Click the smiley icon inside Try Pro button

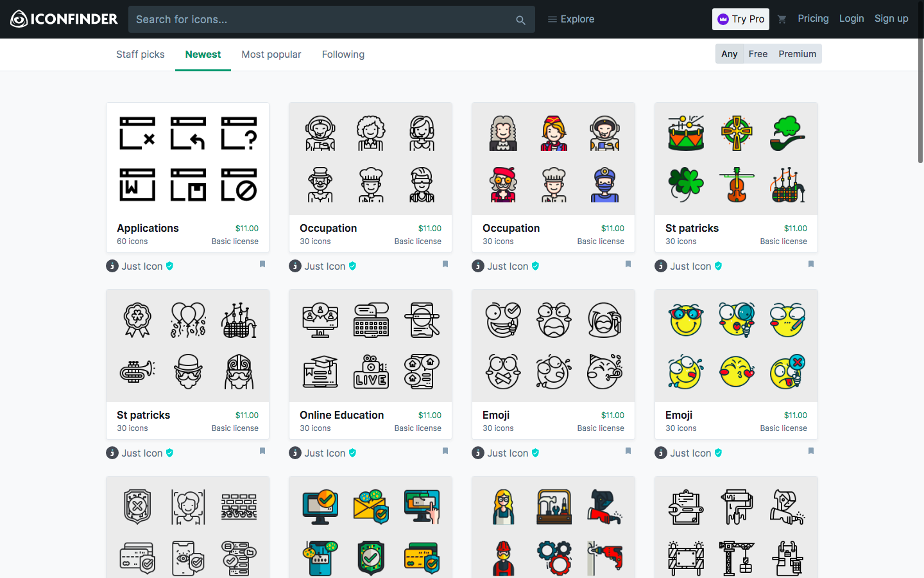[724, 19]
